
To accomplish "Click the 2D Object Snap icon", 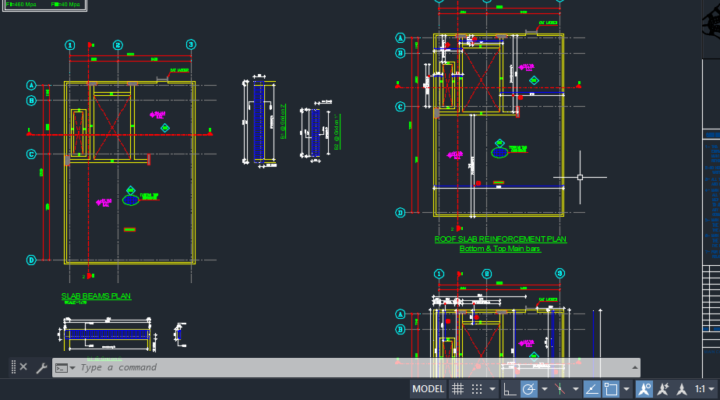I will point(611,389).
